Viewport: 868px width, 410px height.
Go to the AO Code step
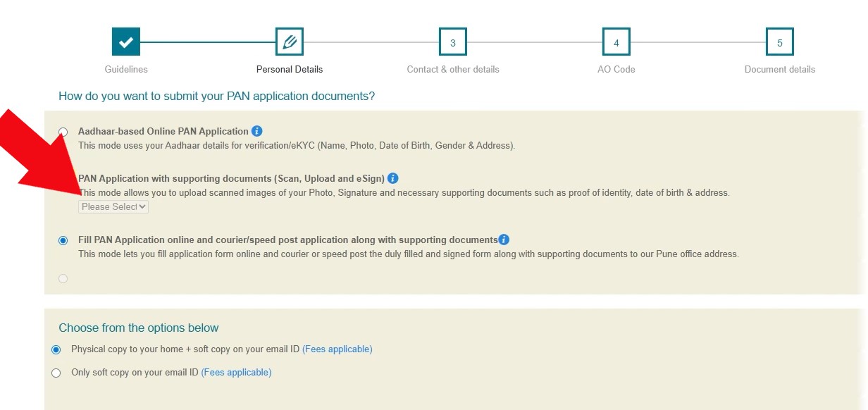click(616, 69)
